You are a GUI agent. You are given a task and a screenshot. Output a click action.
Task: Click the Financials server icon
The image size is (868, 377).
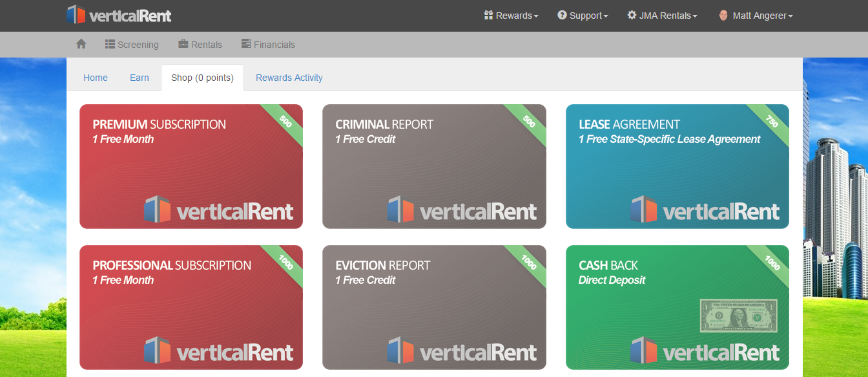pyautogui.click(x=246, y=44)
